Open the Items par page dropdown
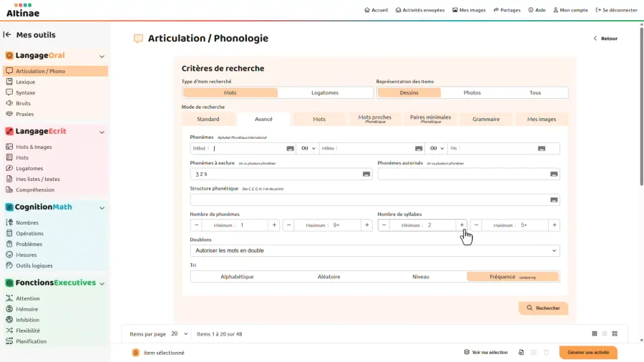This screenshot has width=644, height=362. 180,334
